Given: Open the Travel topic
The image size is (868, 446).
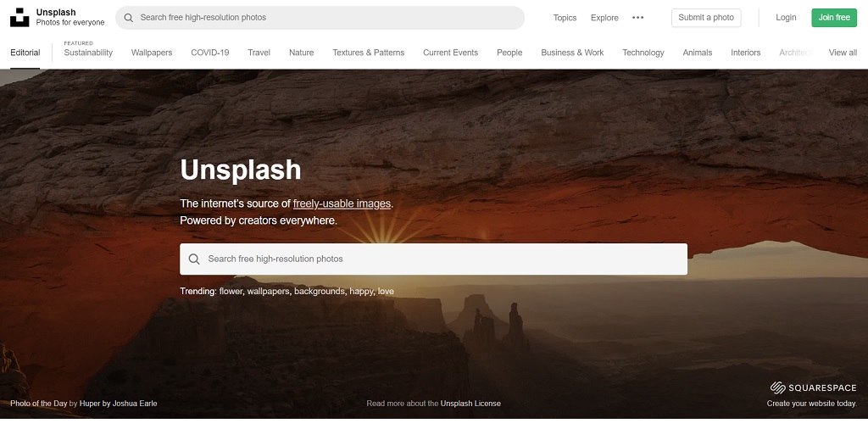Looking at the screenshot, I should (259, 53).
